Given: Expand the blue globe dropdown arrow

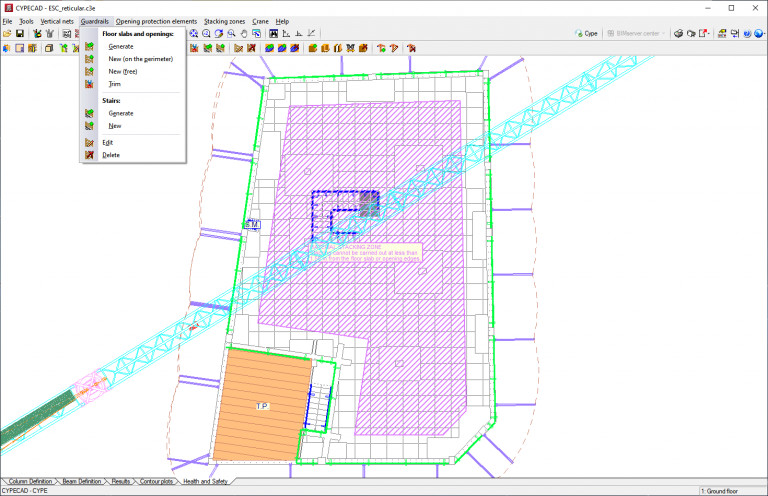Looking at the screenshot, I should click(x=764, y=34).
